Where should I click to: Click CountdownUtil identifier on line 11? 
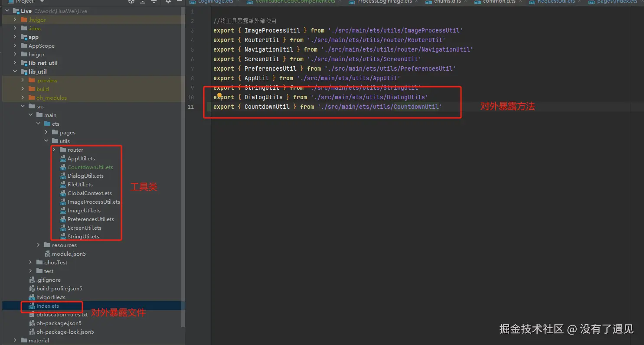tap(267, 107)
